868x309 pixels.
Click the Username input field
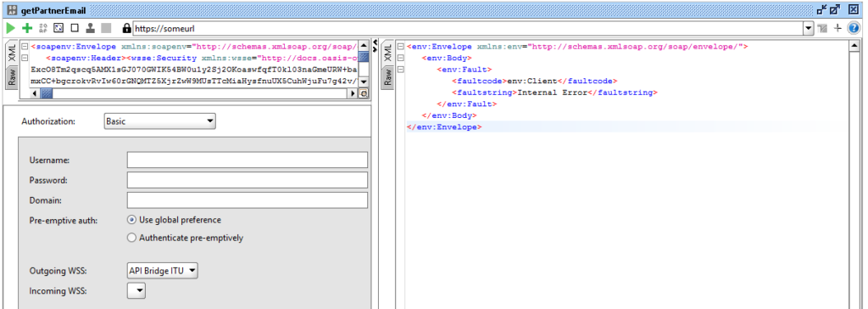tap(248, 160)
